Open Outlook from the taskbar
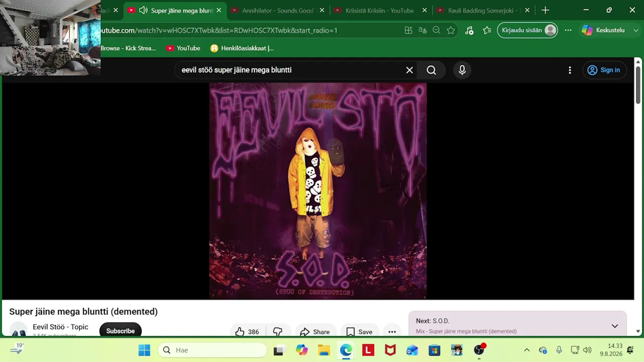The height and width of the screenshot is (362, 644). (x=413, y=350)
